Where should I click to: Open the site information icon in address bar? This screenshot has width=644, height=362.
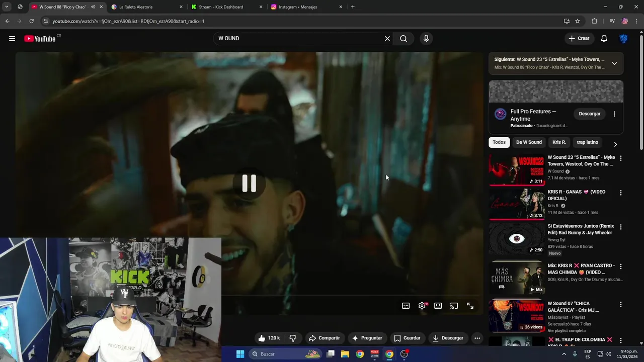pyautogui.click(x=46, y=21)
